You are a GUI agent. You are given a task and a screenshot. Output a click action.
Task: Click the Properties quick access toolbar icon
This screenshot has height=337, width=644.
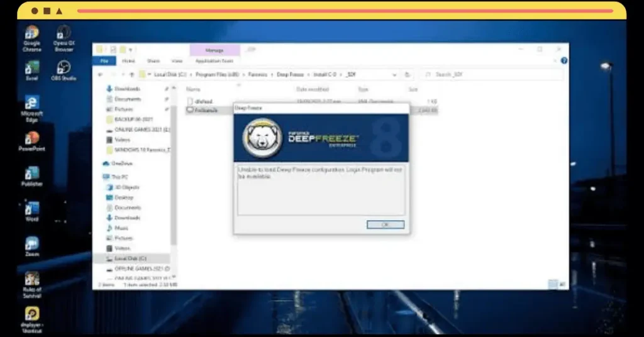pyautogui.click(x=113, y=50)
